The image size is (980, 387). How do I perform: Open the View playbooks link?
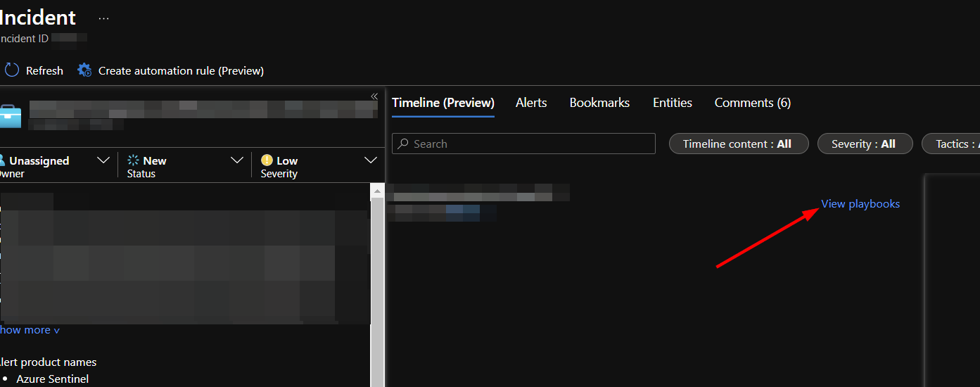tap(860, 204)
